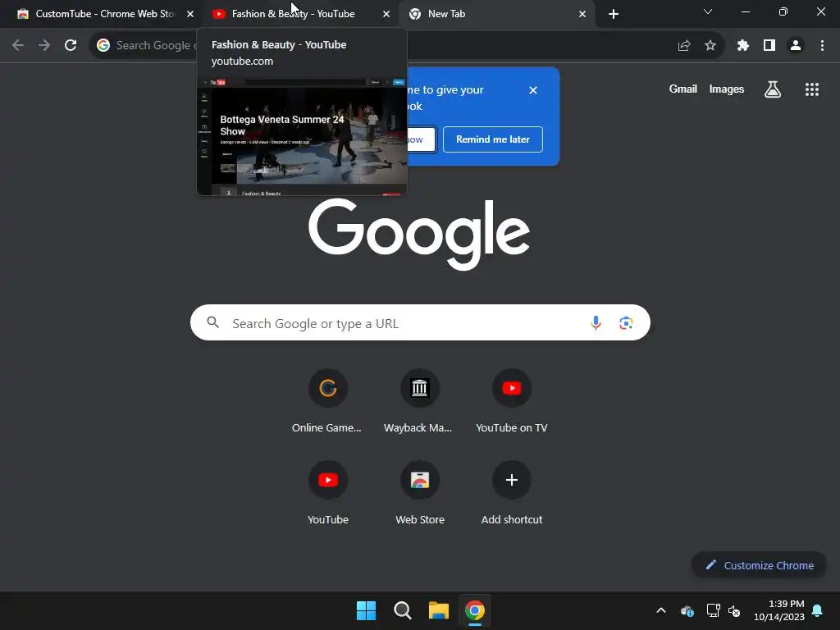Start voice search with microphone icon
Image resolution: width=840 pixels, height=630 pixels.
click(x=596, y=323)
